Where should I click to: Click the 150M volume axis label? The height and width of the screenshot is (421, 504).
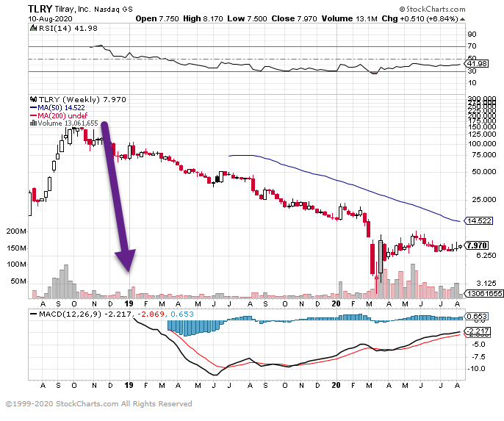coord(16,248)
